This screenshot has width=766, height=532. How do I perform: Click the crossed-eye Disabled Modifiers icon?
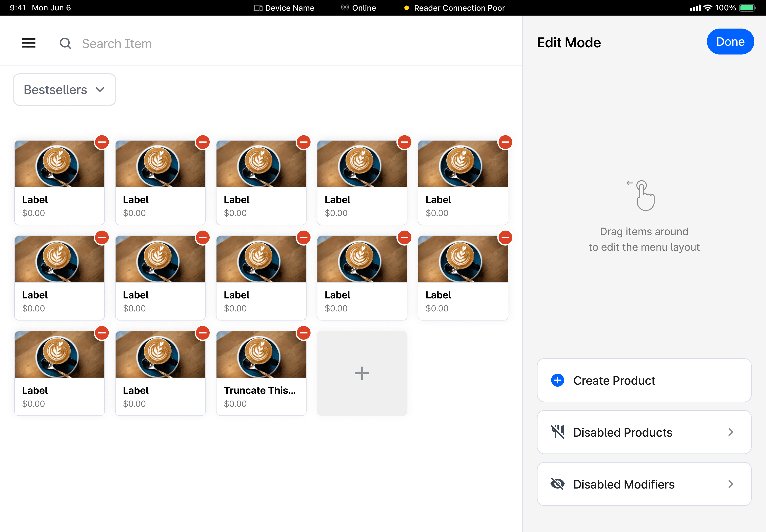(x=557, y=484)
